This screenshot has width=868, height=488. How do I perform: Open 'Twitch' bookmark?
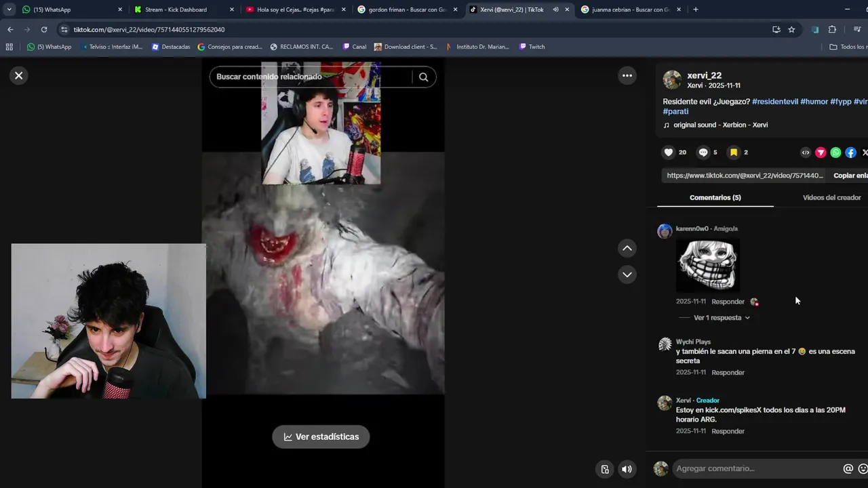coord(532,47)
